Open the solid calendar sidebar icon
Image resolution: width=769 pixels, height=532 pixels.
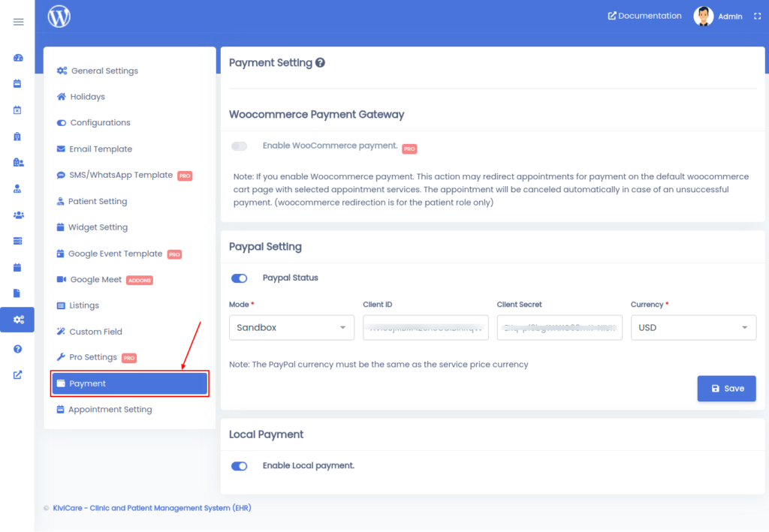[17, 267]
